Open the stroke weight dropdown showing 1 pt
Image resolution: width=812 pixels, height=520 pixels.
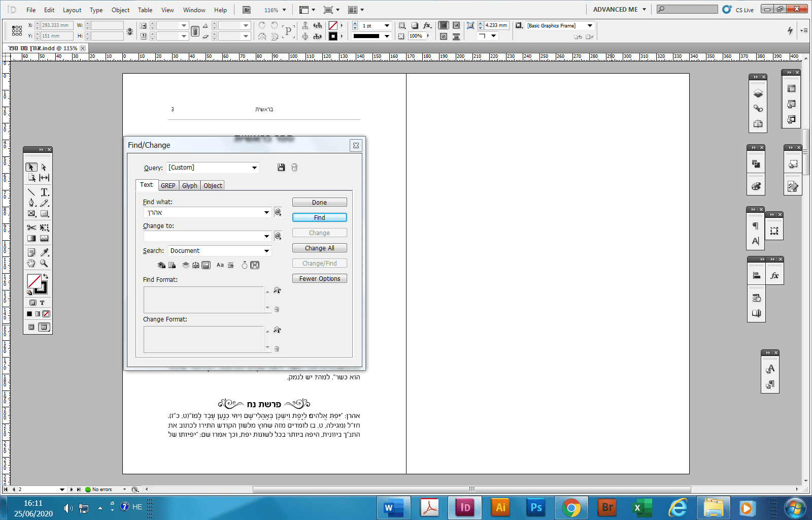pyautogui.click(x=387, y=25)
